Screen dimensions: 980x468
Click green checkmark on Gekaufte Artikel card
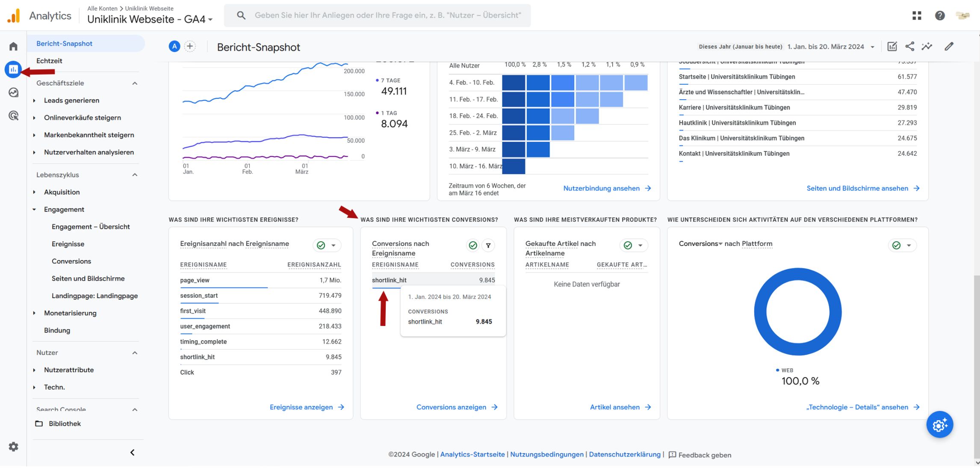pyautogui.click(x=628, y=246)
